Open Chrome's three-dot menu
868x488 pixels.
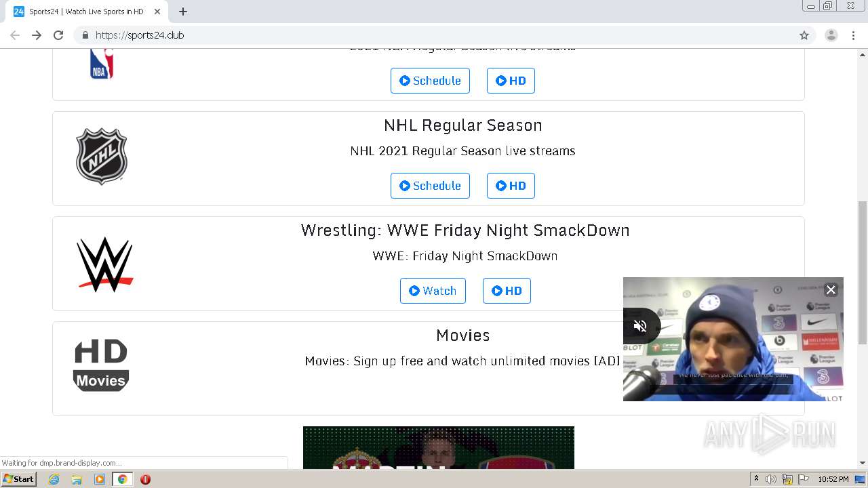pyautogui.click(x=853, y=35)
